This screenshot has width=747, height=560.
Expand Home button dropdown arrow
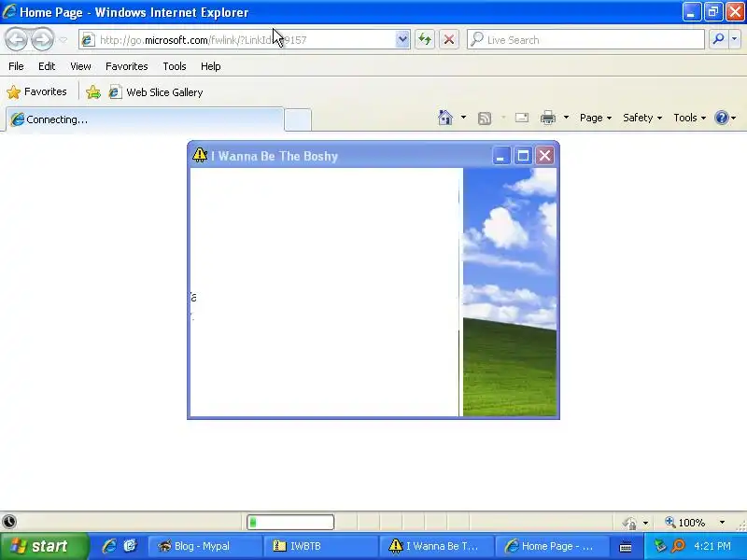click(x=463, y=118)
